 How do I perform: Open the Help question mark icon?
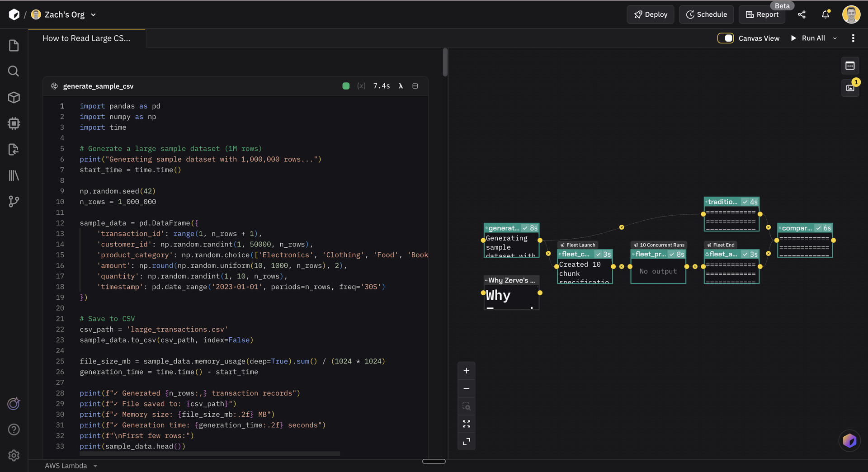point(14,430)
